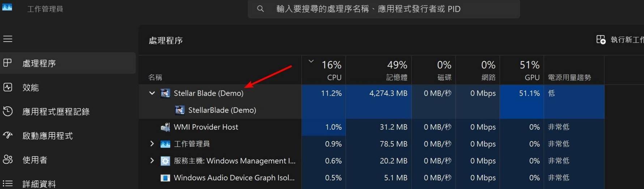This screenshot has height=189, width=644.
Task: Open the 效能 performance page icon
Action: pos(8,87)
